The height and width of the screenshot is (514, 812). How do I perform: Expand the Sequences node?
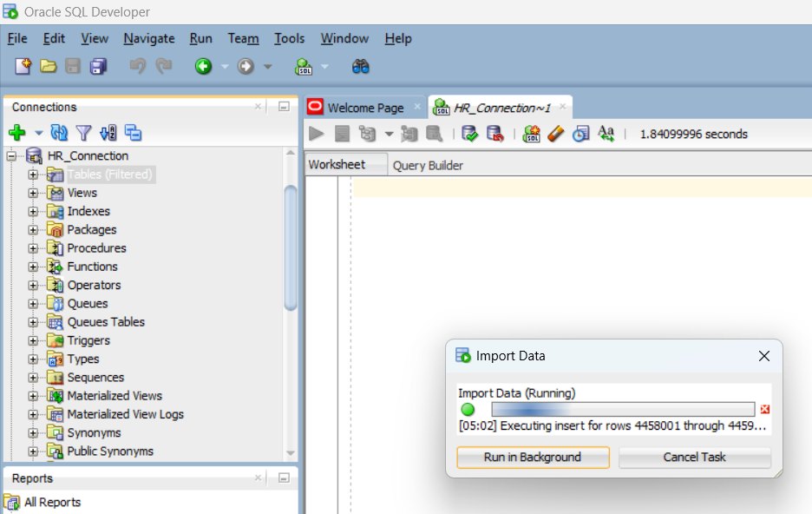pyautogui.click(x=33, y=377)
